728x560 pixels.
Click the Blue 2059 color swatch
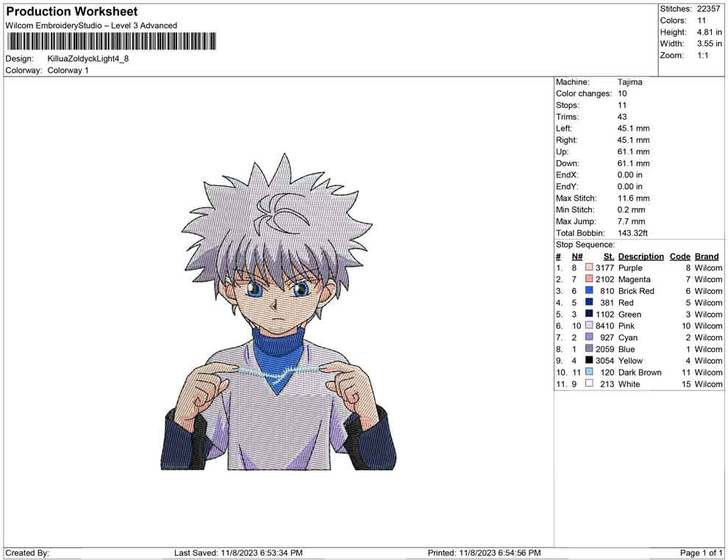[x=589, y=348]
